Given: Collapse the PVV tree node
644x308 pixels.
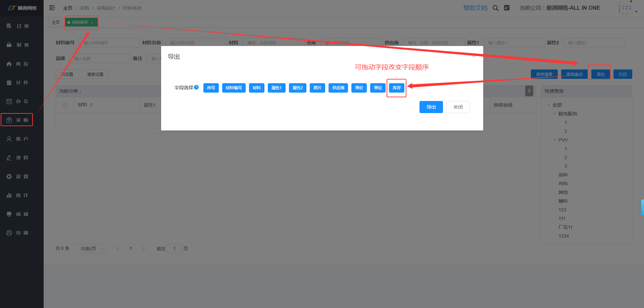Looking at the screenshot, I should click(x=554, y=140).
